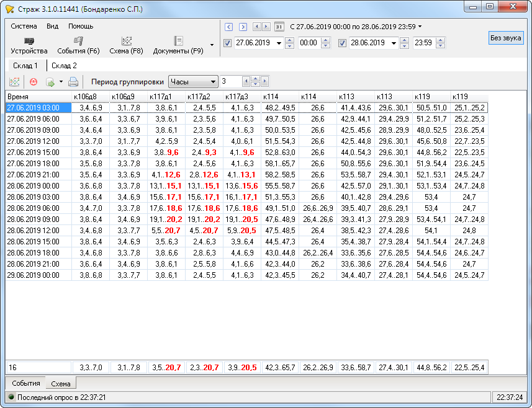
Task: Increase end date with up spinner
Action: pyautogui.click(x=404, y=40)
